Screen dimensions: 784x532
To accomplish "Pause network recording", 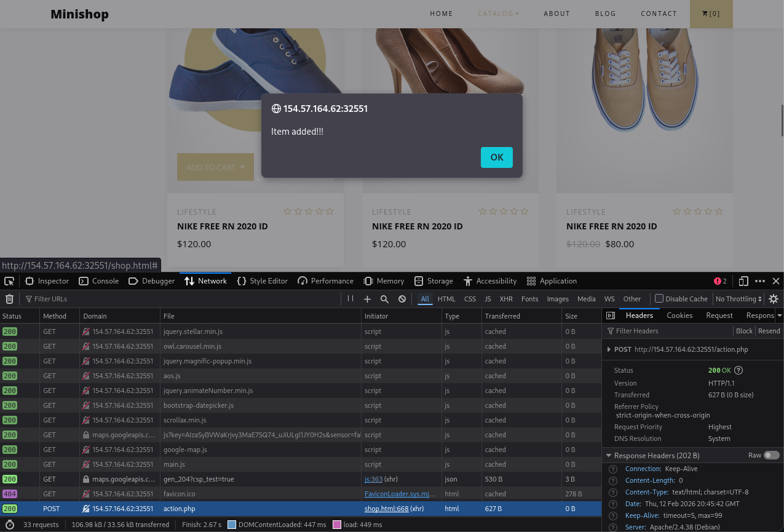I will coord(350,299).
